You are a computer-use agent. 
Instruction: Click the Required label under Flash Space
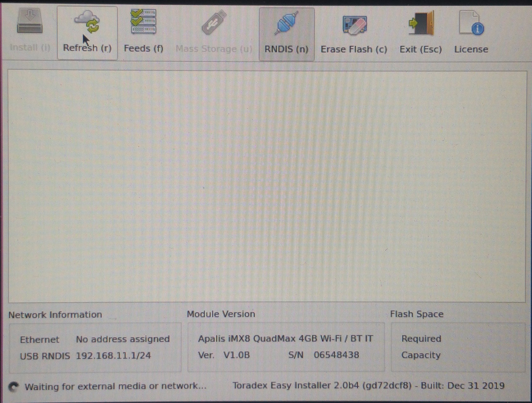[421, 339]
